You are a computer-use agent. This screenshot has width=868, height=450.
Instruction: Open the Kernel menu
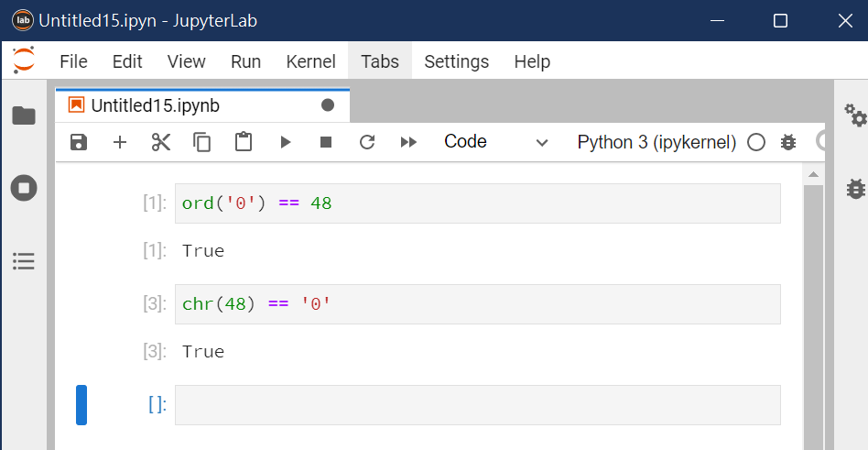(x=311, y=61)
